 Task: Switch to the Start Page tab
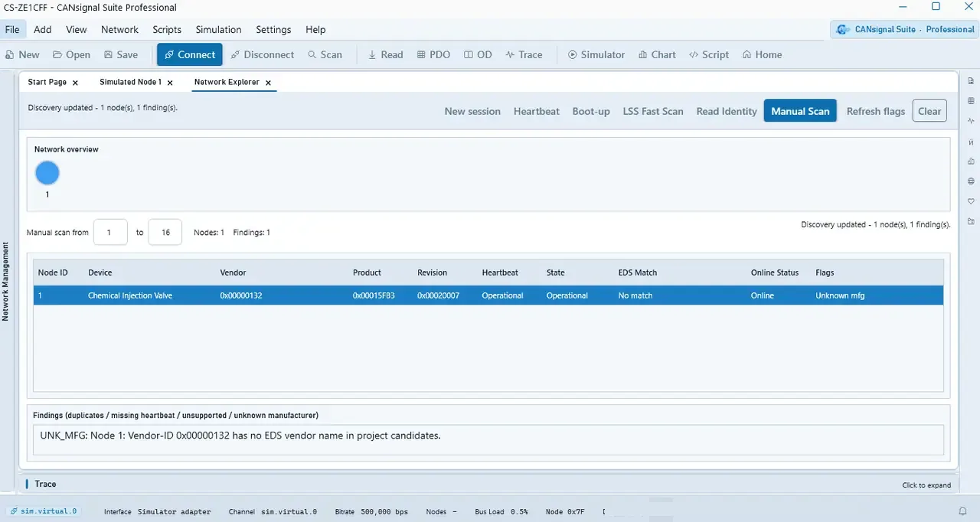pos(47,82)
